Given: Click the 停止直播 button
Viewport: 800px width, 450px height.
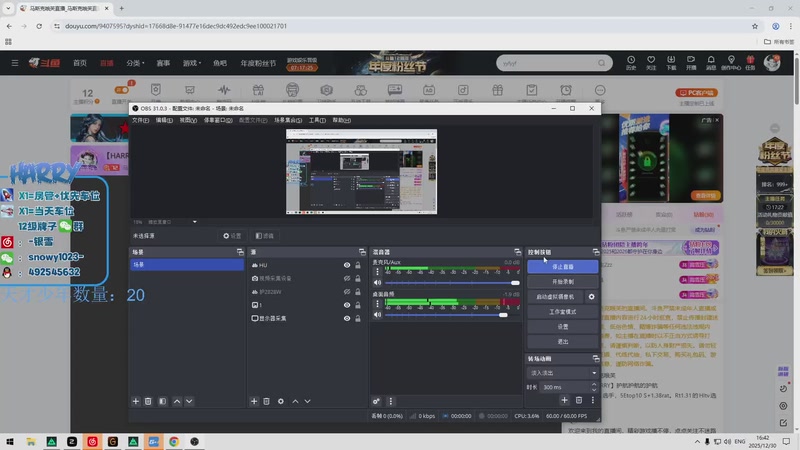Looking at the screenshot, I should point(562,267).
